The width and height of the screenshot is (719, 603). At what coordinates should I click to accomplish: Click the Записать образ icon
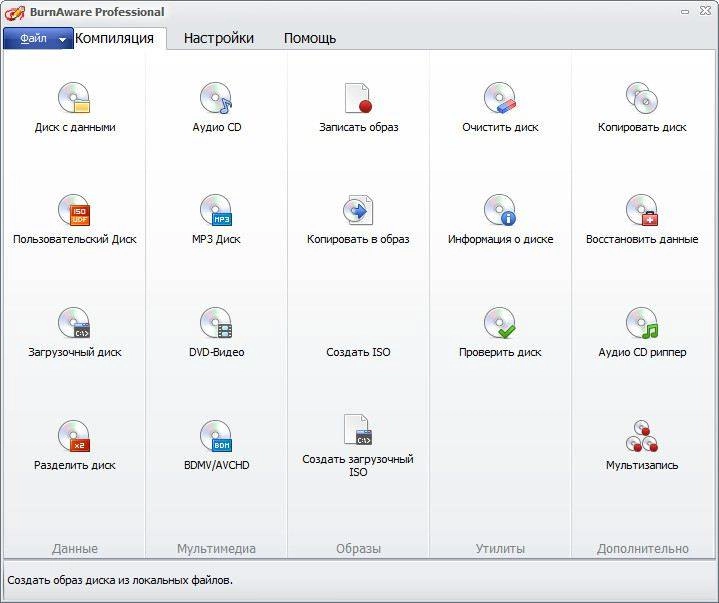[x=358, y=98]
